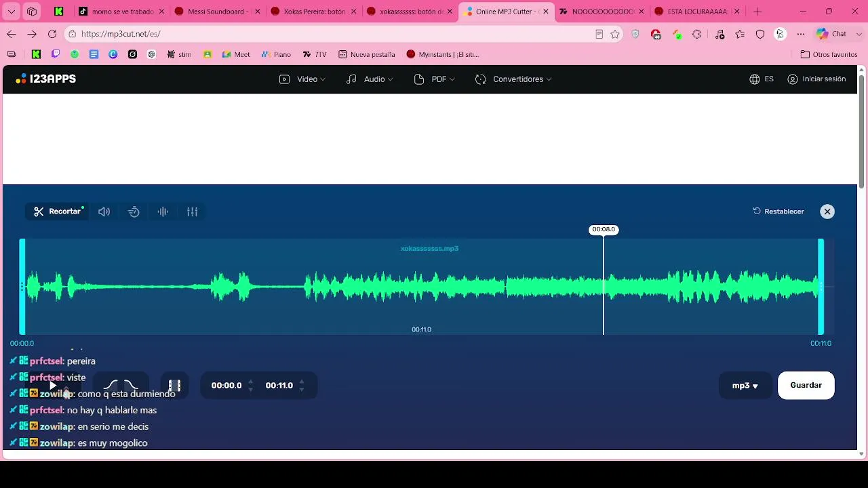Open the speed tool
Screen dimensions: 868x488
pyautogui.click(x=134, y=211)
